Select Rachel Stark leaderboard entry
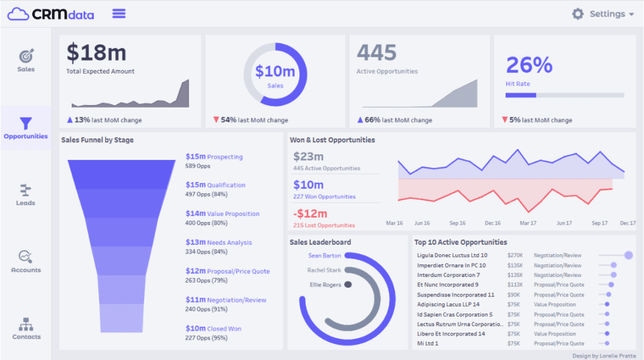The width and height of the screenshot is (644, 360). tap(324, 270)
